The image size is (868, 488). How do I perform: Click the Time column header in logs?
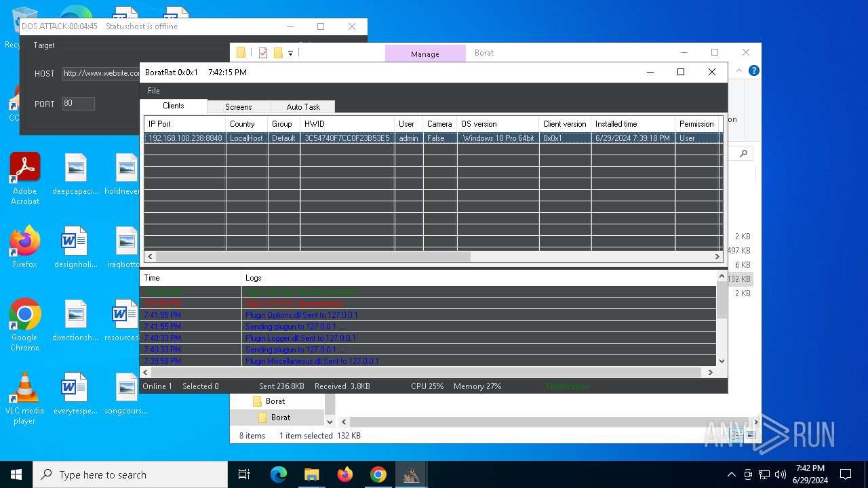[x=191, y=278]
